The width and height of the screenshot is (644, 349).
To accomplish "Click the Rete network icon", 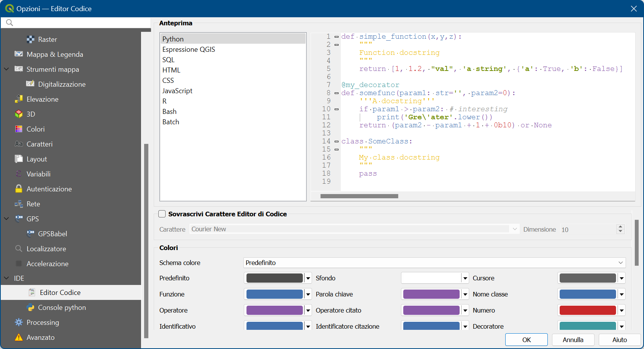I will point(19,204).
